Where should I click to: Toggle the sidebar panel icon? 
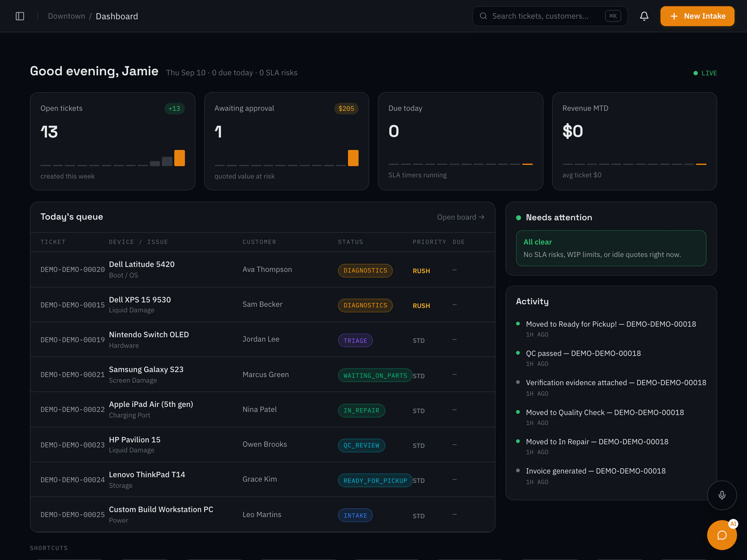click(x=20, y=16)
